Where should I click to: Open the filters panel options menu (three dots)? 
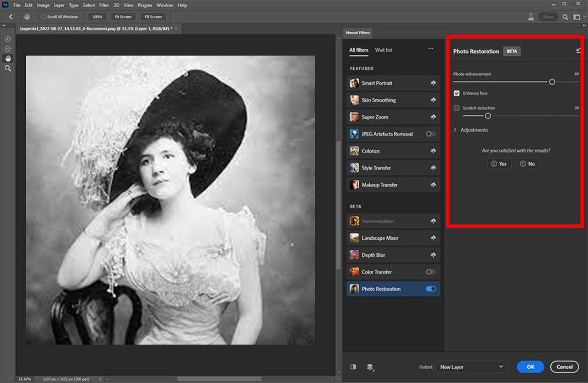(x=431, y=48)
